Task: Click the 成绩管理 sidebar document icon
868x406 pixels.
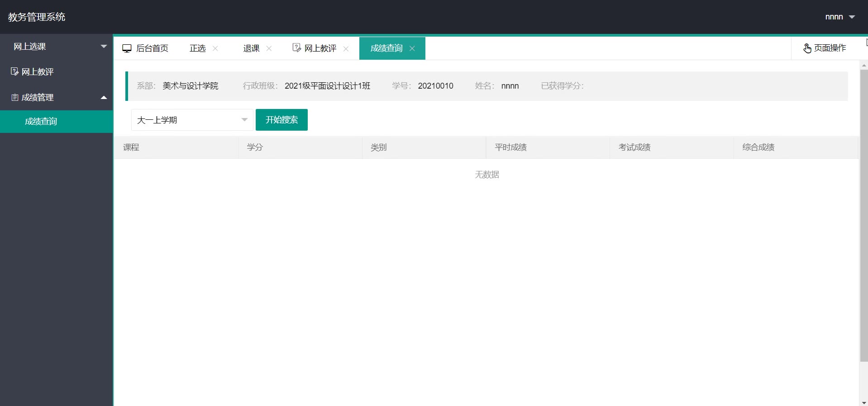Action: [x=15, y=97]
